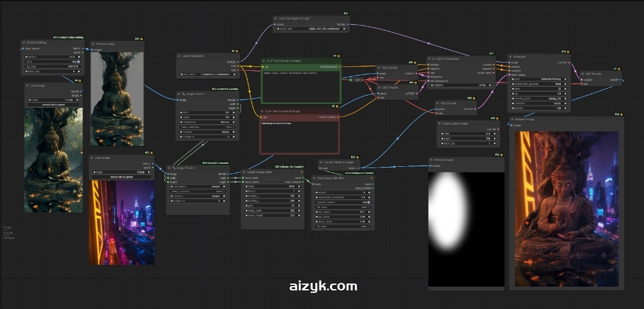Screen dimensions: 644x309
Task: Open control_after_generate option in KSampler
Action: click(539, 84)
